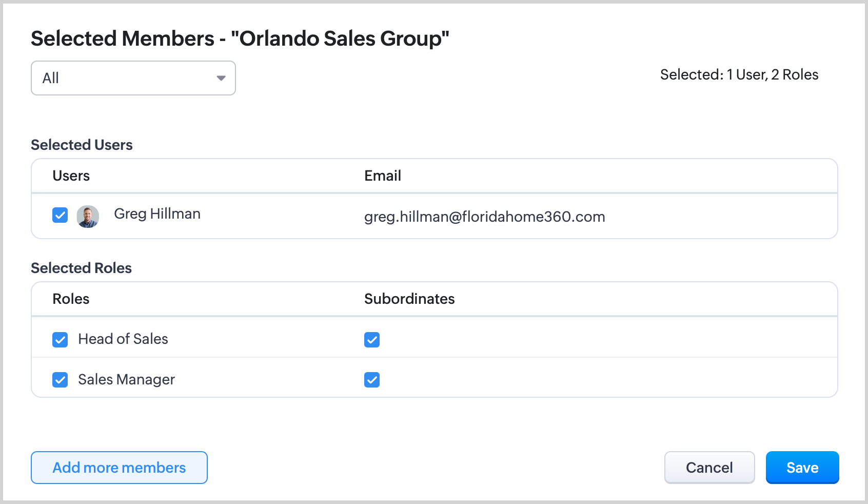Open the All members filter dropdown
This screenshot has width=868, height=504.
(133, 78)
